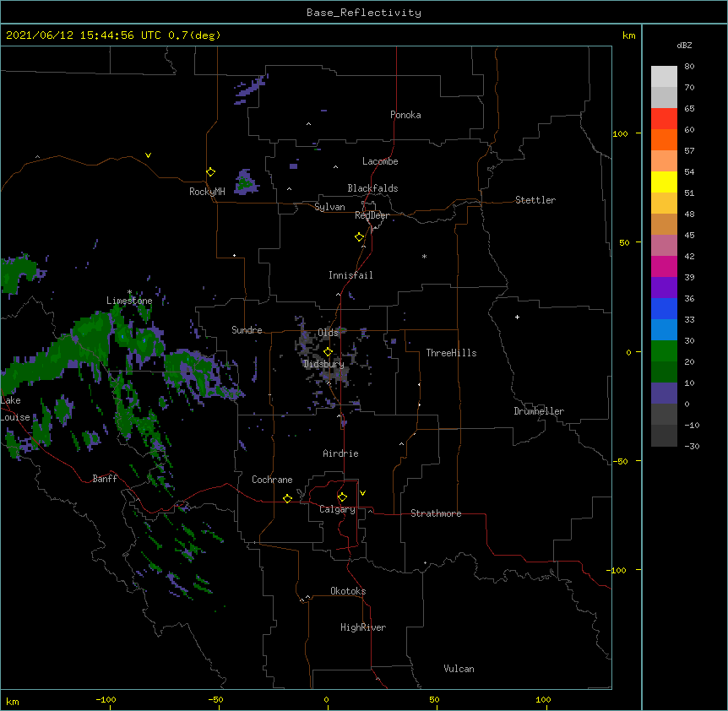Select the HighRiver label

[x=363, y=627]
